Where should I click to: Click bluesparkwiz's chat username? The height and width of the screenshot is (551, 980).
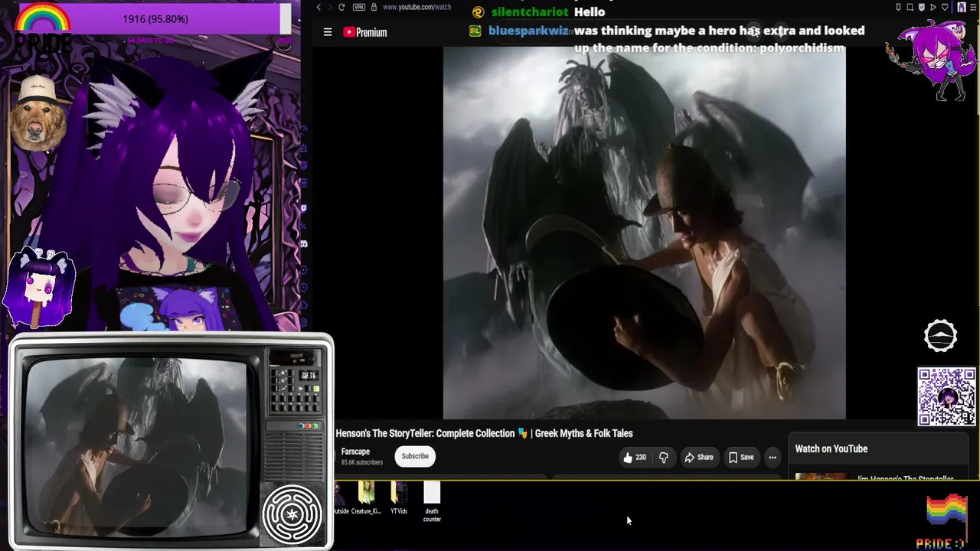point(529,31)
